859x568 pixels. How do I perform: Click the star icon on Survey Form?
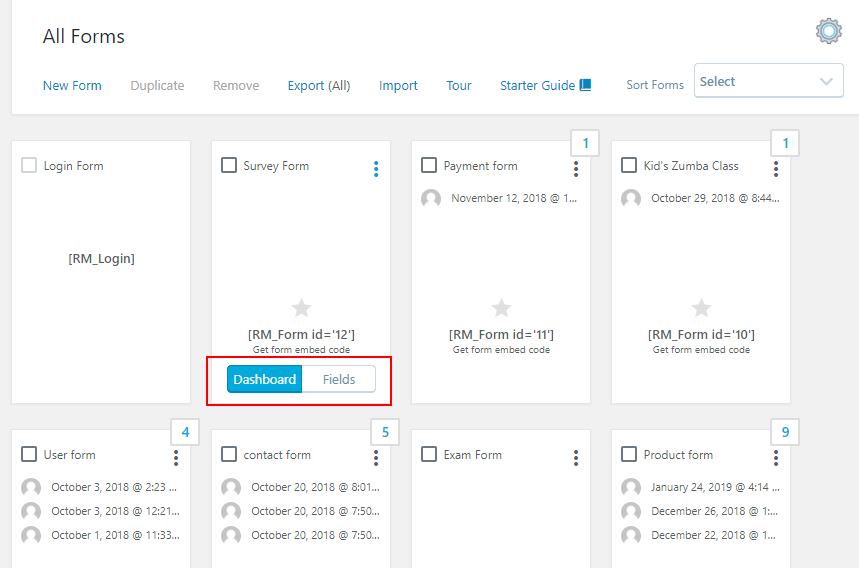[x=301, y=308]
